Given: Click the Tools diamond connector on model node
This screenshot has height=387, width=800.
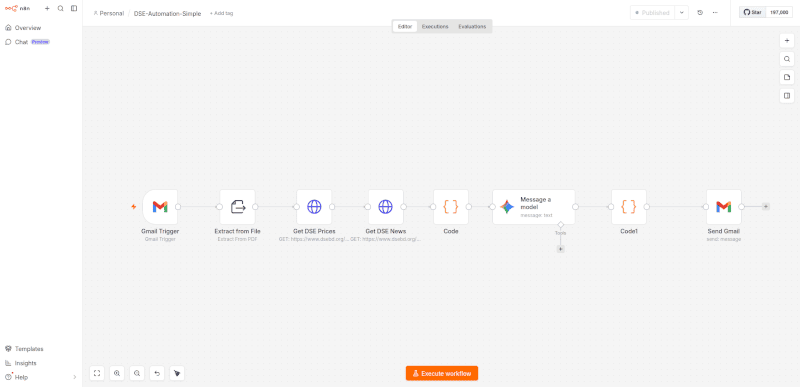Looking at the screenshot, I should coord(560,224).
